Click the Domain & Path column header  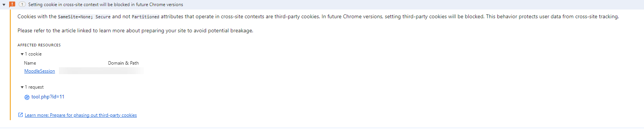[x=123, y=63]
